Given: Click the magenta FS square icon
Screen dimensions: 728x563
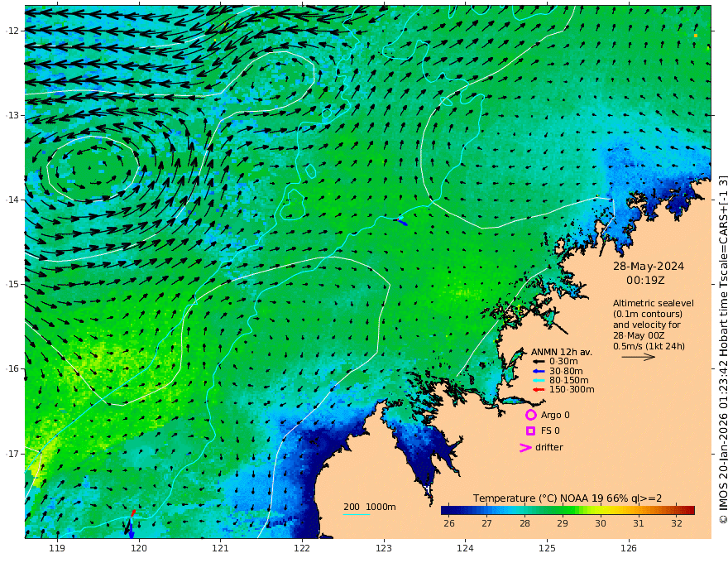Looking at the screenshot, I should click(x=530, y=431).
